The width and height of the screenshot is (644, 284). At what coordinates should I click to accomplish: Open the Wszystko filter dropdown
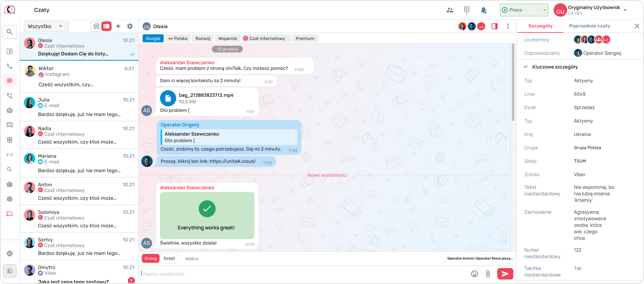[46, 26]
